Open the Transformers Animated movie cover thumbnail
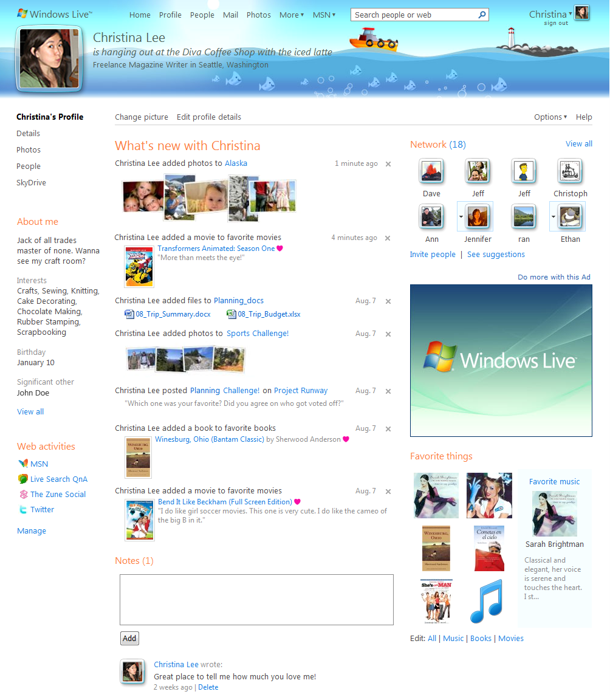 coord(139,267)
